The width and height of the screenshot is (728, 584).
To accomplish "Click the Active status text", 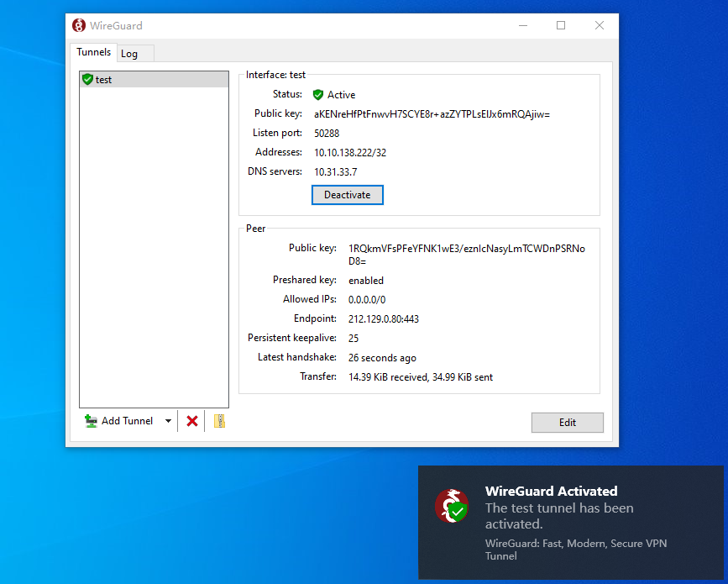I will click(x=341, y=95).
